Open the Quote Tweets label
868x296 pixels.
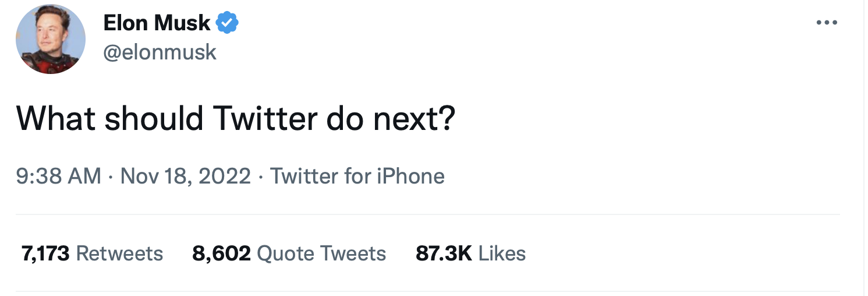pyautogui.click(x=321, y=253)
